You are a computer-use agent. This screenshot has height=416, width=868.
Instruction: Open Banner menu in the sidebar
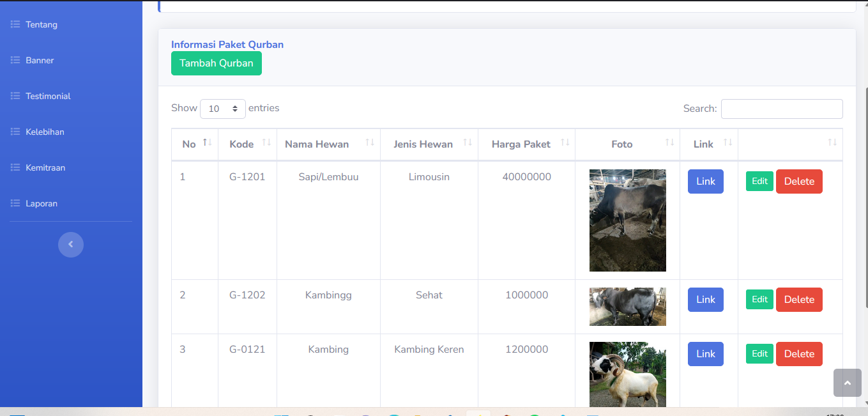click(x=40, y=61)
